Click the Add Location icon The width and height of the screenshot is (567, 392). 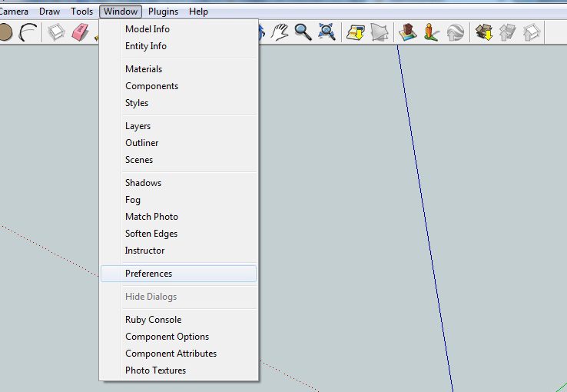tap(355, 32)
